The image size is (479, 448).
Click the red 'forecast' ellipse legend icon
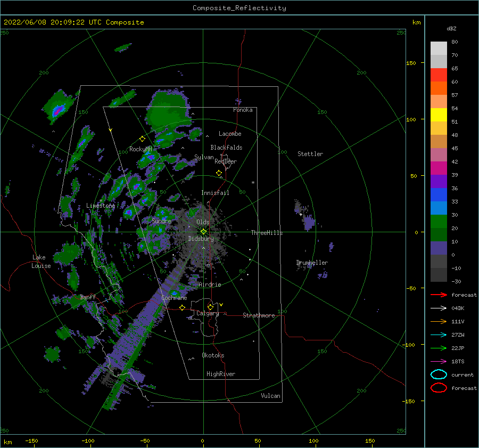[439, 388]
